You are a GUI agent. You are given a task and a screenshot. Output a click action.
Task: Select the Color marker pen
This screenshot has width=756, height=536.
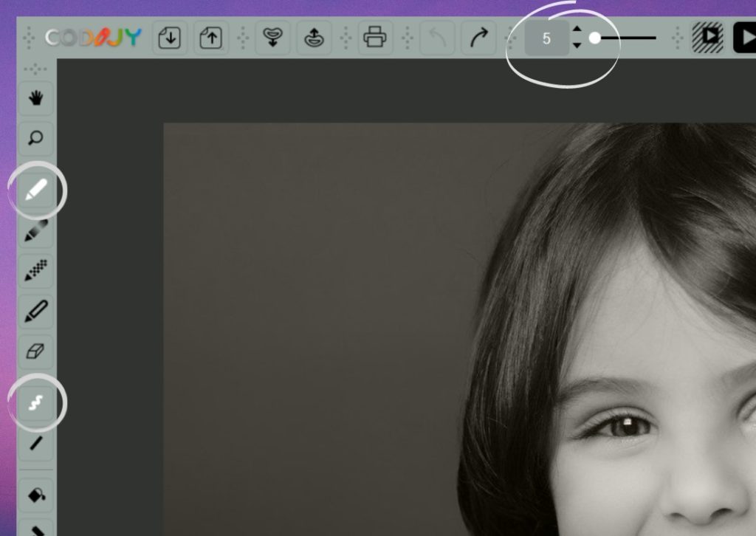click(x=35, y=310)
